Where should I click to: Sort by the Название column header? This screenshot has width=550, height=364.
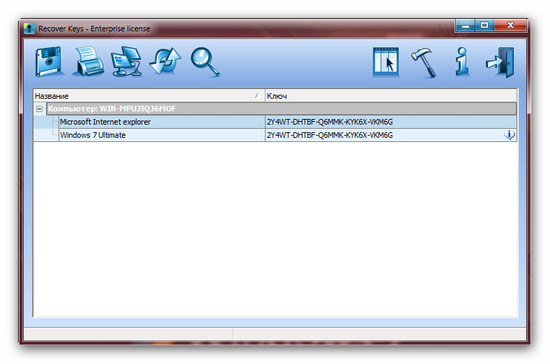pos(149,96)
